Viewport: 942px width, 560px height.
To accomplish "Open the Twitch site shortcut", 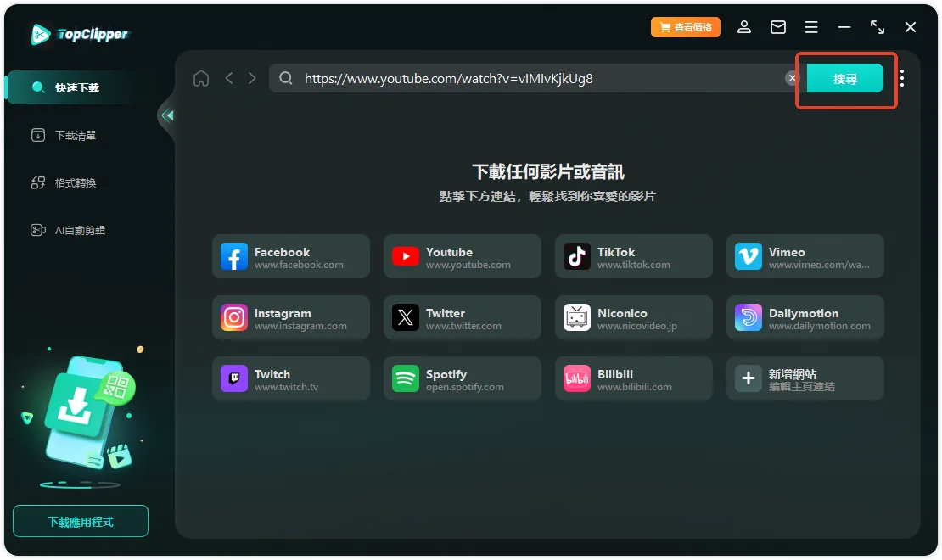I will tap(291, 378).
